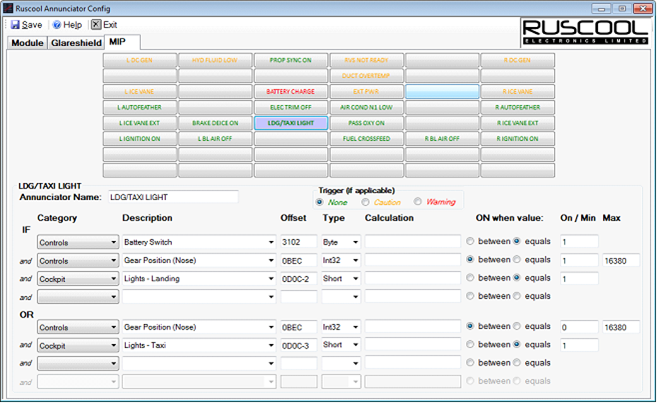
Task: Click the Exit toolbar button
Action: tap(104, 25)
